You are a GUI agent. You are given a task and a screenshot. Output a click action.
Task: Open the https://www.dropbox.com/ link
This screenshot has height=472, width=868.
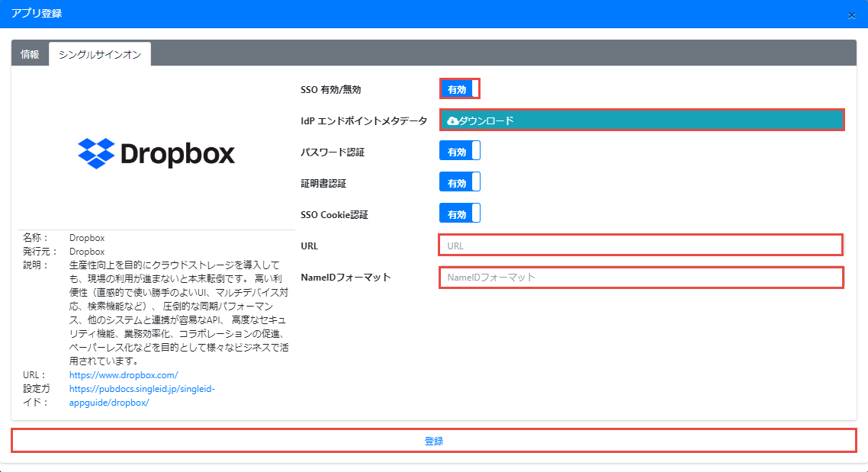click(x=124, y=375)
